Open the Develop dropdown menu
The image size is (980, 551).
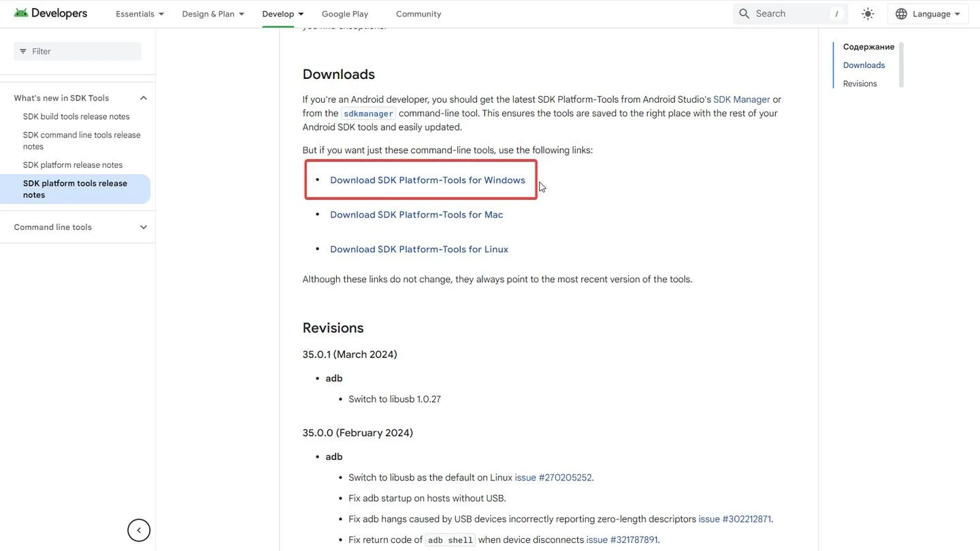pos(283,14)
